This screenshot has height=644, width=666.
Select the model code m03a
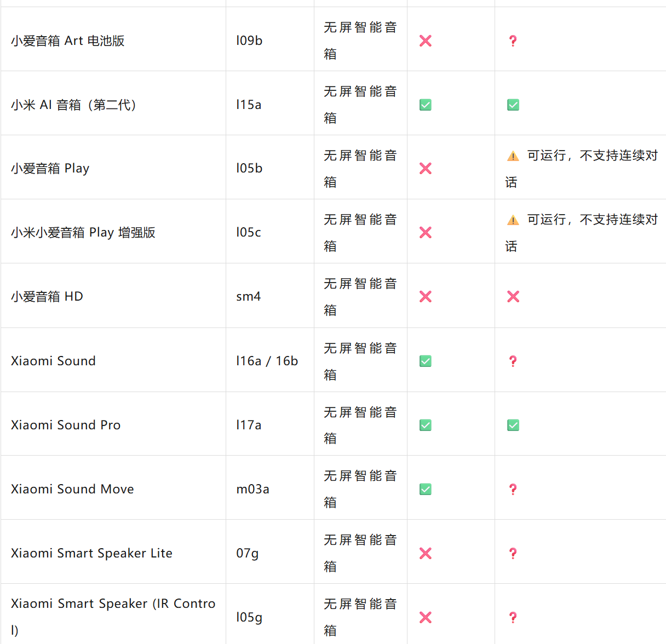[253, 489]
